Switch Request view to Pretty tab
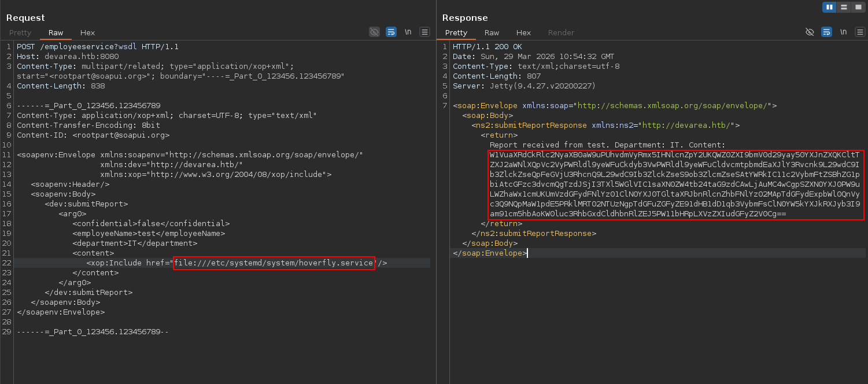868x384 pixels. click(20, 33)
